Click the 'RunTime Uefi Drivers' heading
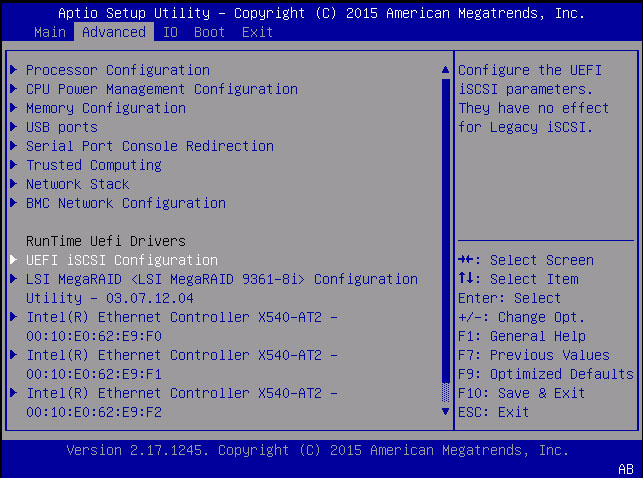 pos(106,241)
